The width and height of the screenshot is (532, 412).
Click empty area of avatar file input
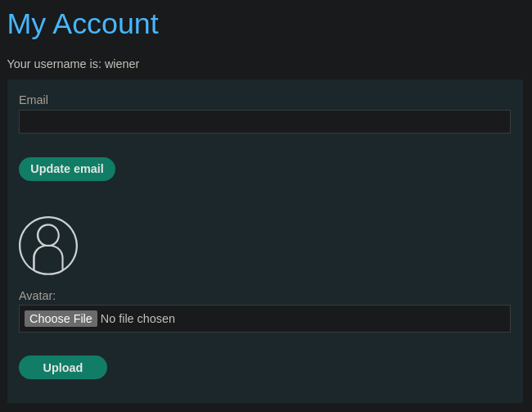point(340,319)
